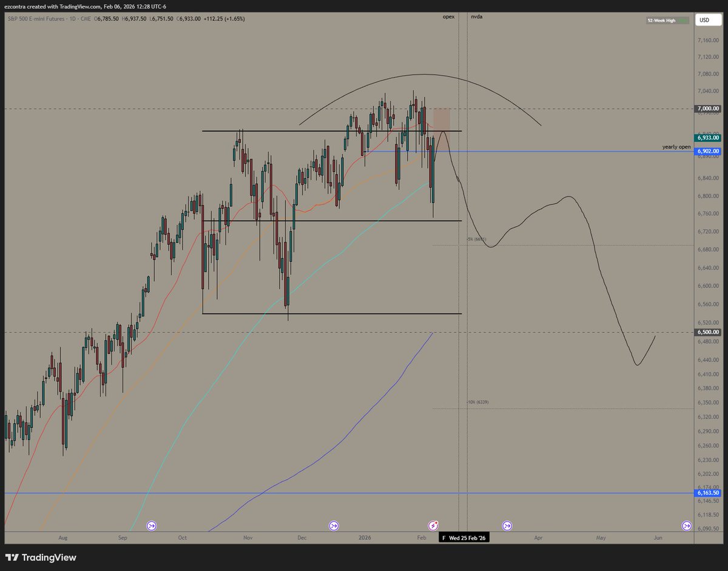728x571 pixels.
Task: Click the 5% (6681) level label
Action: [476, 240]
